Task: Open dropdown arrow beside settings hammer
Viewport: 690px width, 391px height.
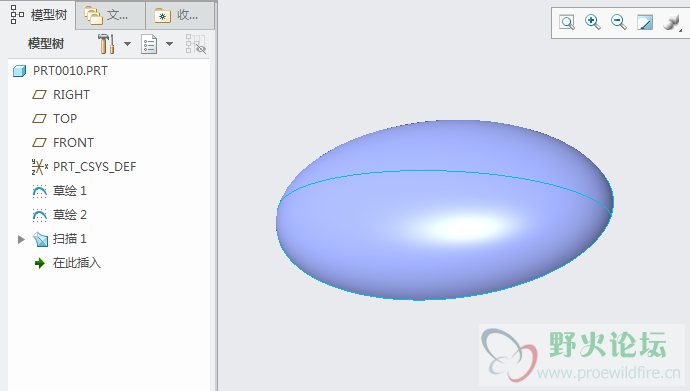Action: [128, 44]
